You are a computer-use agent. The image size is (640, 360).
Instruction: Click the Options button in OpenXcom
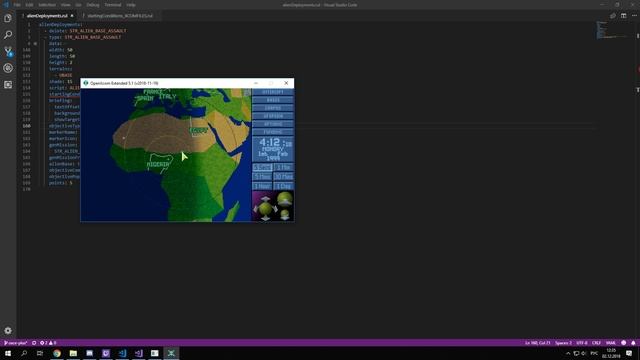pyautogui.click(x=273, y=124)
